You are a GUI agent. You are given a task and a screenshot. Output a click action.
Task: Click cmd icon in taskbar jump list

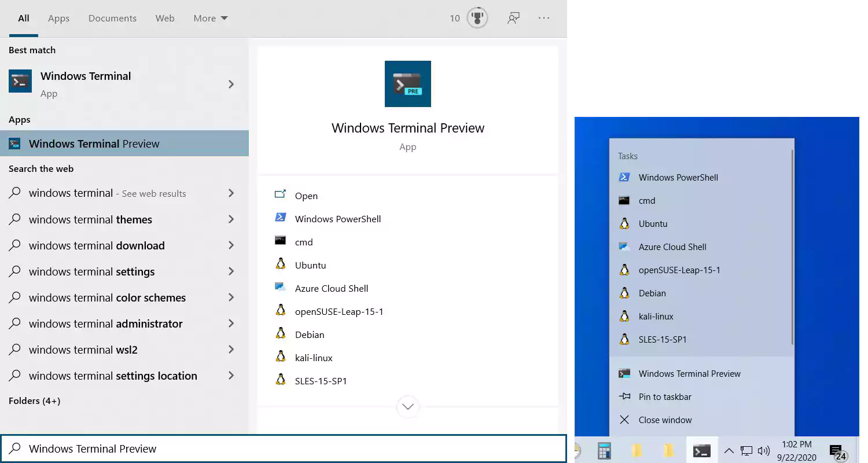point(624,200)
